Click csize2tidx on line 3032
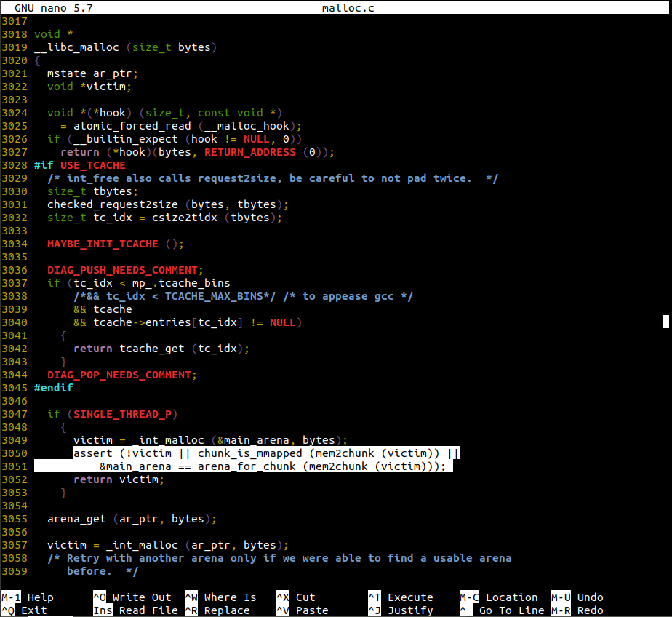The width and height of the screenshot is (672, 617). pyautogui.click(x=184, y=218)
